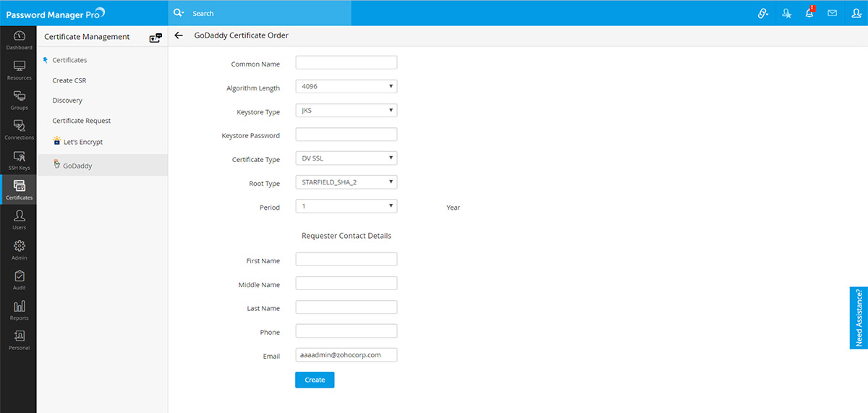Viewport: 868px width, 413px height.
Task: Click the GoDaddy Certificate Order title
Action: pos(242,35)
